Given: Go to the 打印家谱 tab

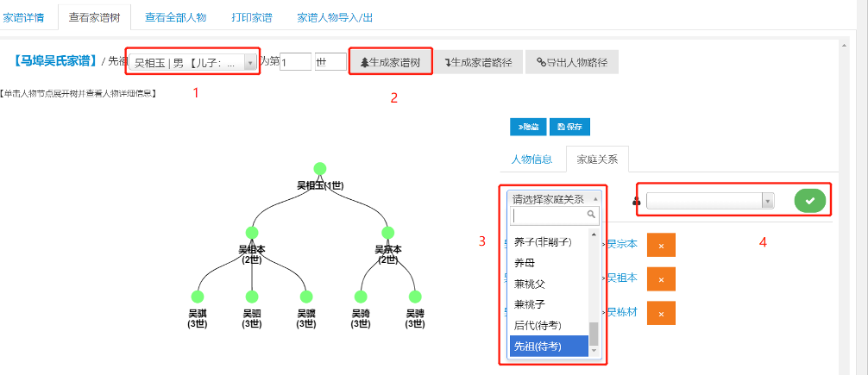Looking at the screenshot, I should [252, 17].
